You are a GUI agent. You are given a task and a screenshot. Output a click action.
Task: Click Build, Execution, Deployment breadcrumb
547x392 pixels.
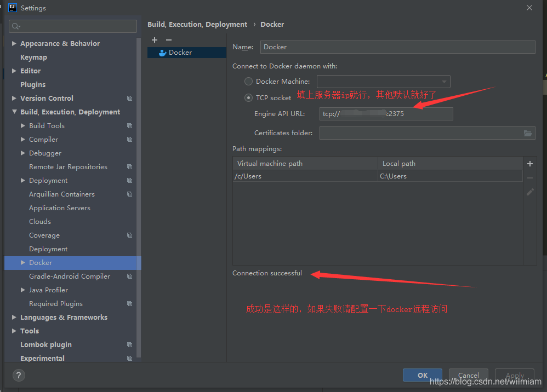(197, 25)
